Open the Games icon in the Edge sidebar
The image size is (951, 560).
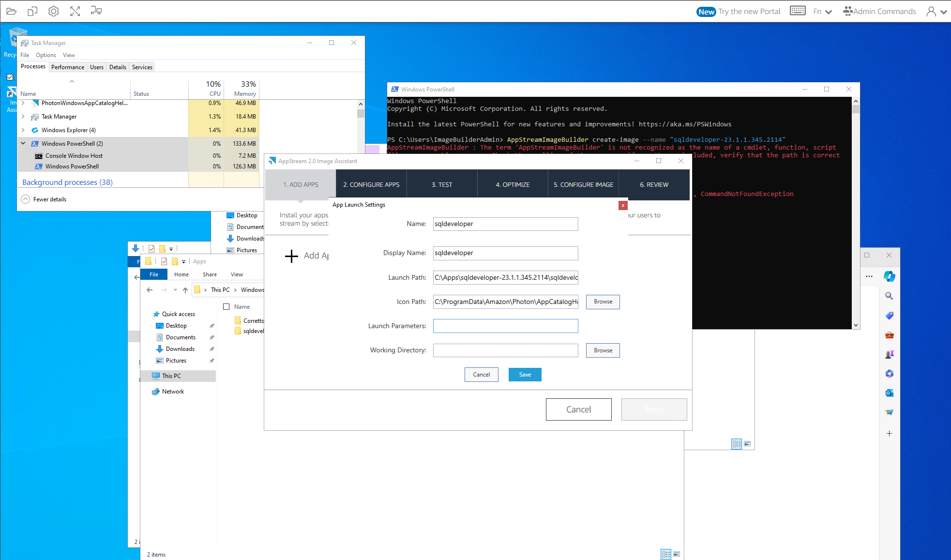tap(889, 354)
